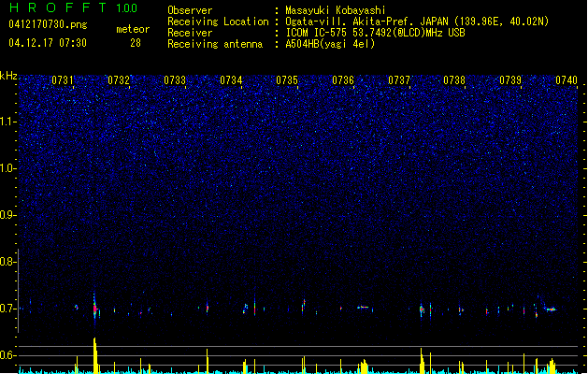Click the 0738 time marker

[x=454, y=80]
